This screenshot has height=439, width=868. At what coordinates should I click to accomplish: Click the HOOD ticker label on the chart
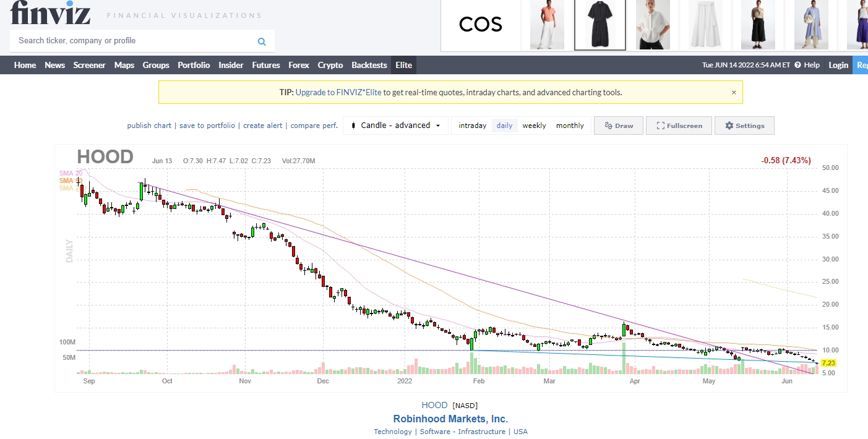(105, 157)
